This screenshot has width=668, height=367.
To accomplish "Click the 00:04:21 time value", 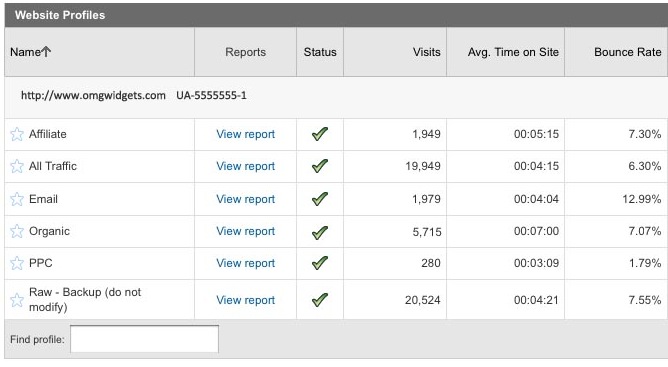I will click(x=536, y=300).
